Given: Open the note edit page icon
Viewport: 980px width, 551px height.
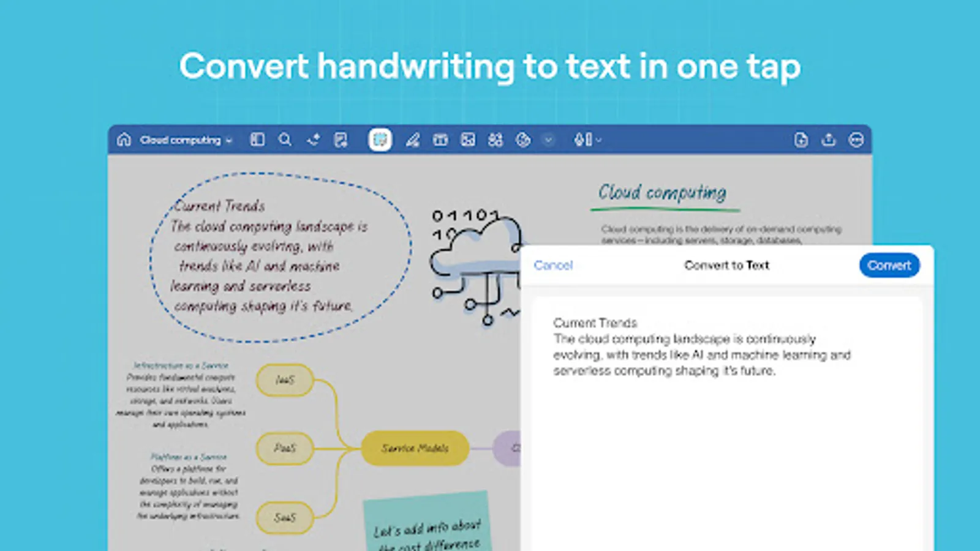Looking at the screenshot, I should (341, 140).
